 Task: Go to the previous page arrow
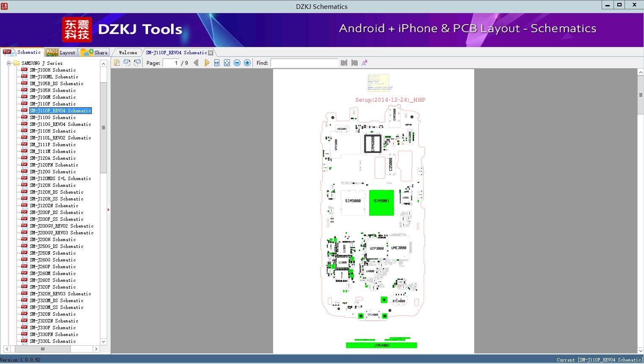(x=196, y=63)
